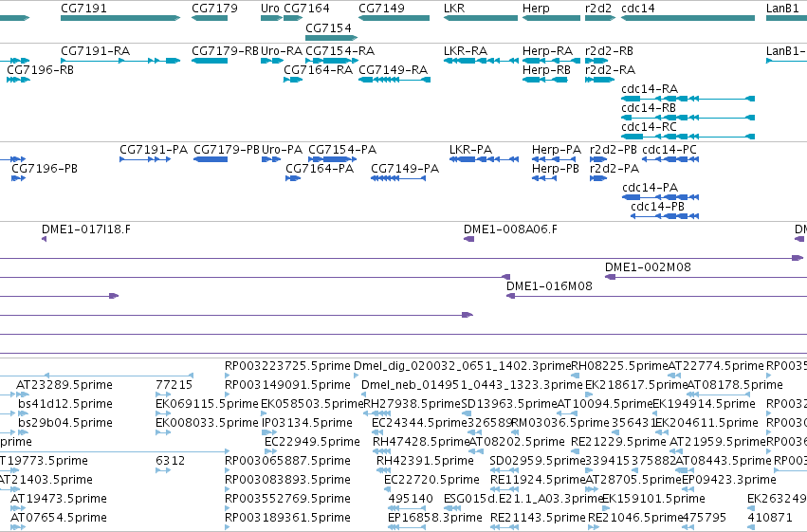Select transcript cdc14-RB
The height and width of the screenshot is (532, 807).
(649, 108)
